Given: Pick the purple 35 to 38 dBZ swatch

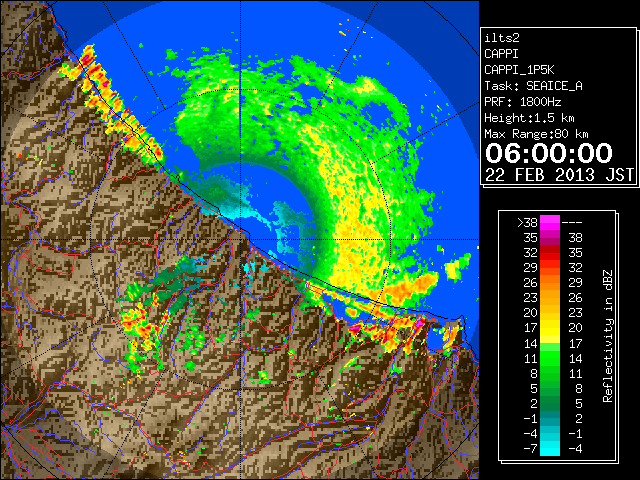Looking at the screenshot, I should [550, 238].
